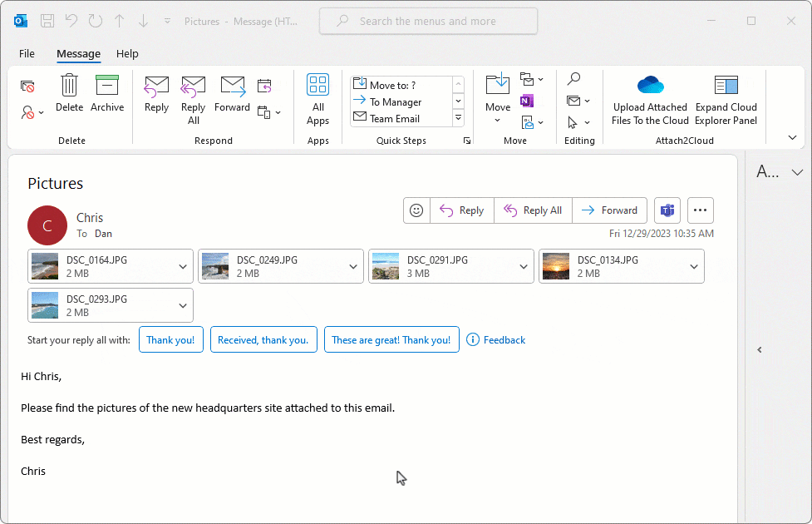Screen dimensions: 812x524
Task: Click the Search the menus field
Action: point(428,20)
